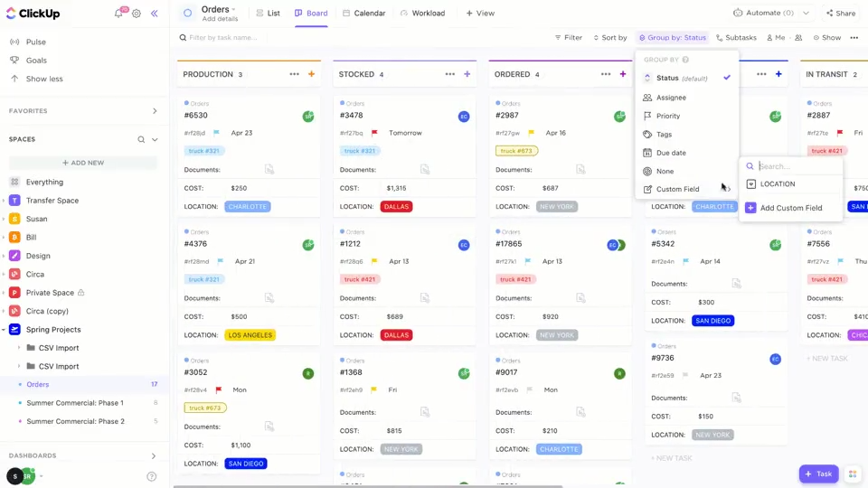Screen dimensions: 868x488
Task: Expand the Favorites section
Action: [x=155, y=111]
